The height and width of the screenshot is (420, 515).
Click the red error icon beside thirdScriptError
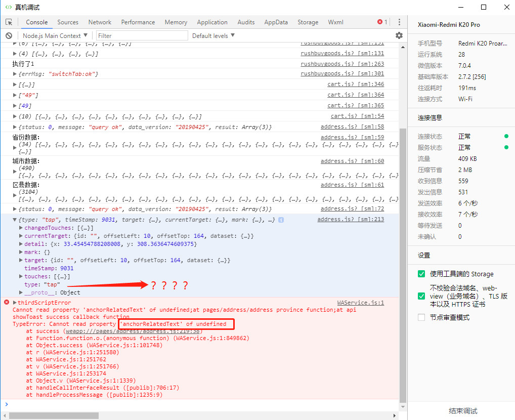point(7,302)
